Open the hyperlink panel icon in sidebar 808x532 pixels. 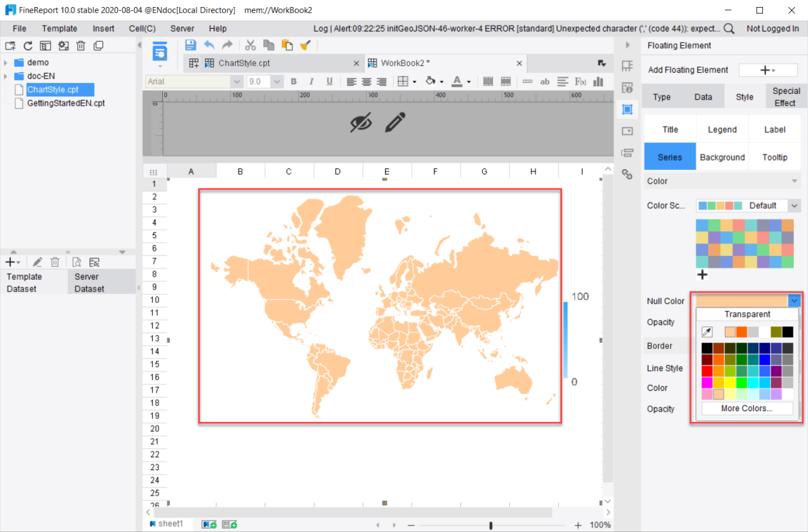point(627,174)
